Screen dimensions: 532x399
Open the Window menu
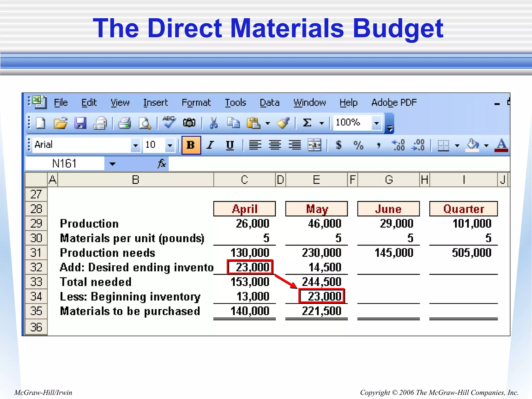click(x=310, y=103)
